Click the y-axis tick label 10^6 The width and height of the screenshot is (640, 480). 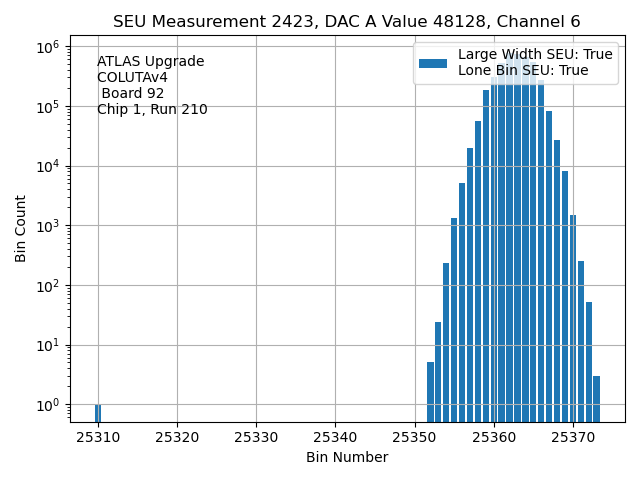pyautogui.click(x=50, y=47)
